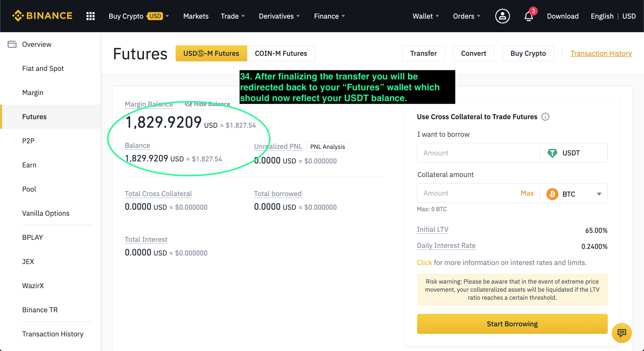The height and width of the screenshot is (351, 644).
Task: Expand the Orders menu
Action: point(467,16)
